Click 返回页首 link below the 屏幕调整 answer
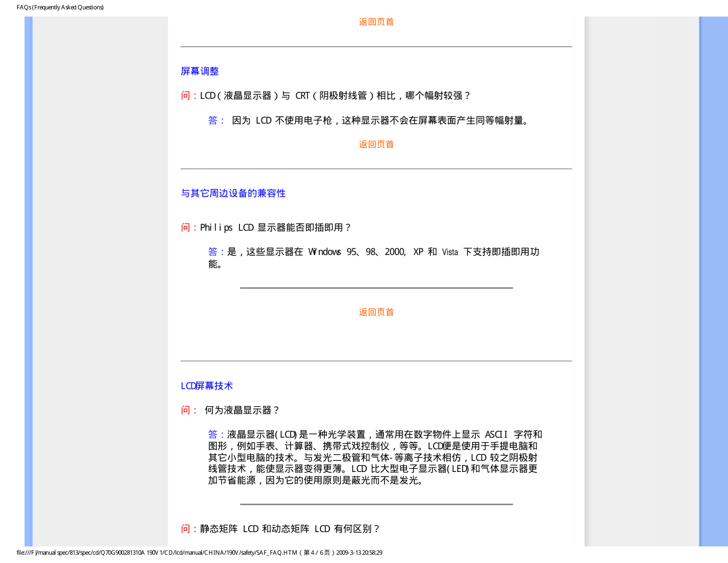 pyautogui.click(x=376, y=145)
